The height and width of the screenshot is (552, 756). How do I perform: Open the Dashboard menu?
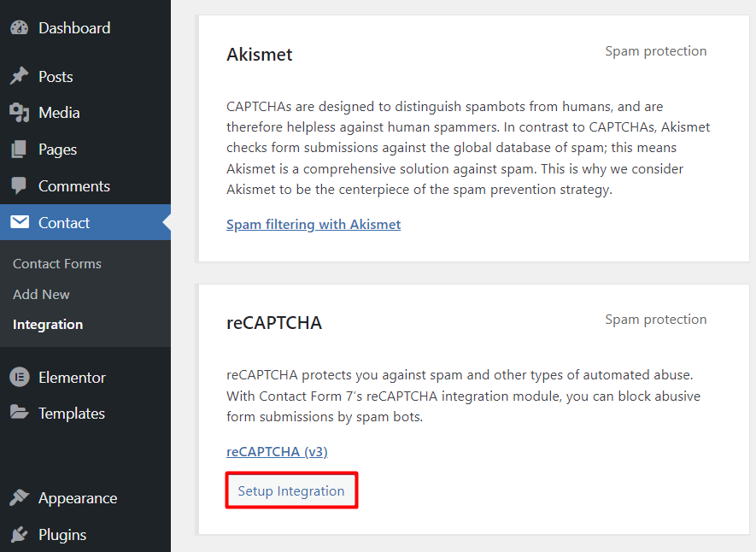pos(21,27)
